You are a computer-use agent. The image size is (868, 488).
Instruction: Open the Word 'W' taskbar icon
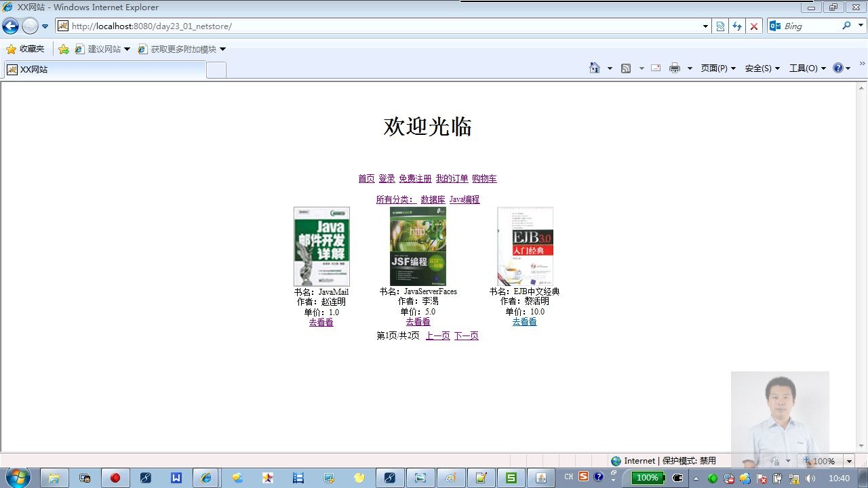click(x=176, y=478)
